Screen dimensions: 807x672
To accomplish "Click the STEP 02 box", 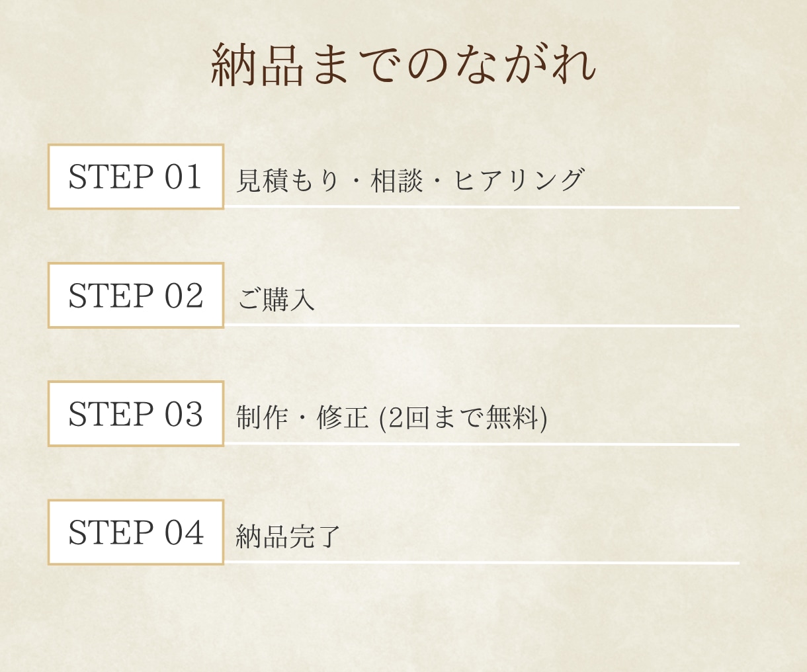I will [136, 295].
